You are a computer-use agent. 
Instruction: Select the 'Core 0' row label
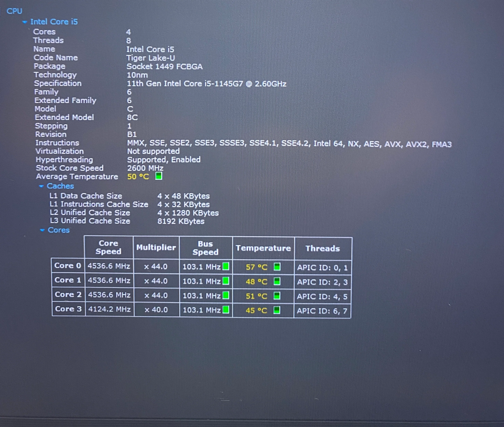pyautogui.click(x=68, y=265)
